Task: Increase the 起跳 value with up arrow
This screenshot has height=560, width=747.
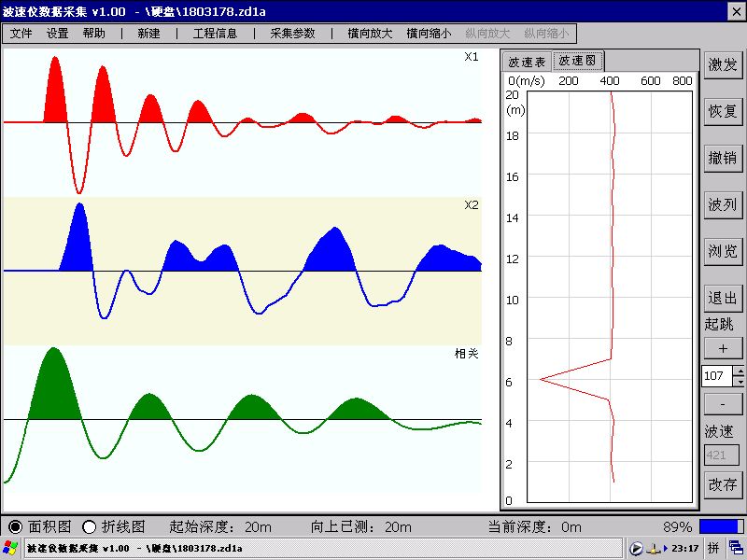Action: [x=740, y=371]
